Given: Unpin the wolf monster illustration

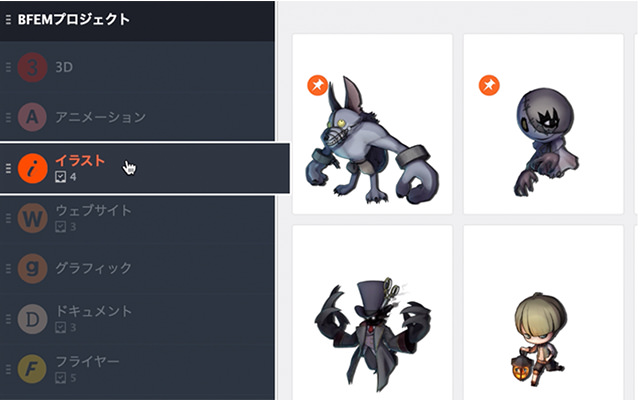Looking at the screenshot, I should [x=318, y=85].
